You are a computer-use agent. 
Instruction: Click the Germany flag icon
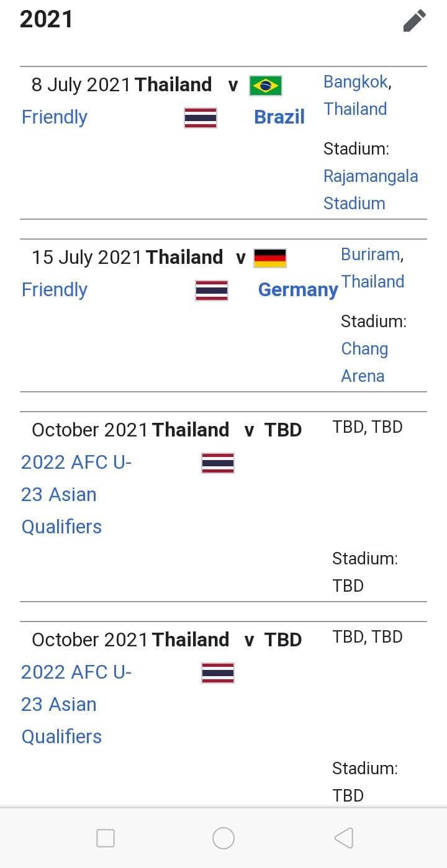point(270,258)
